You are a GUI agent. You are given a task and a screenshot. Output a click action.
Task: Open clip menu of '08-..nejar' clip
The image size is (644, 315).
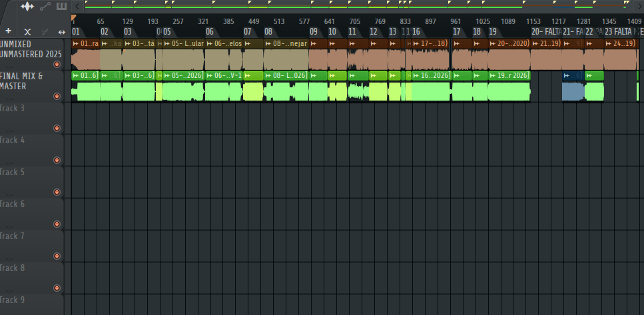pyautogui.click(x=268, y=43)
